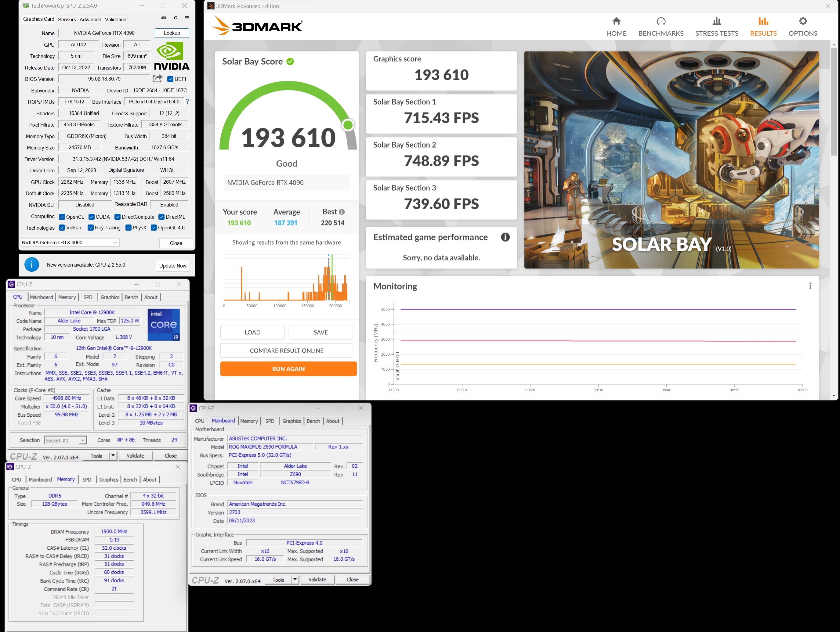Screen dimensions: 840x632
Task: Click Validate in CPU-Z Mainboard window
Action: (317, 580)
